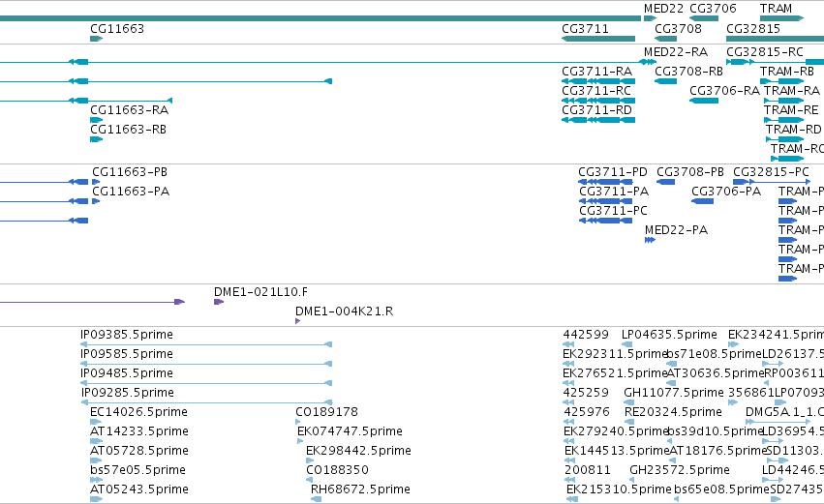Click the CG3711-RD transcript label
824x504 pixels.
(x=597, y=110)
